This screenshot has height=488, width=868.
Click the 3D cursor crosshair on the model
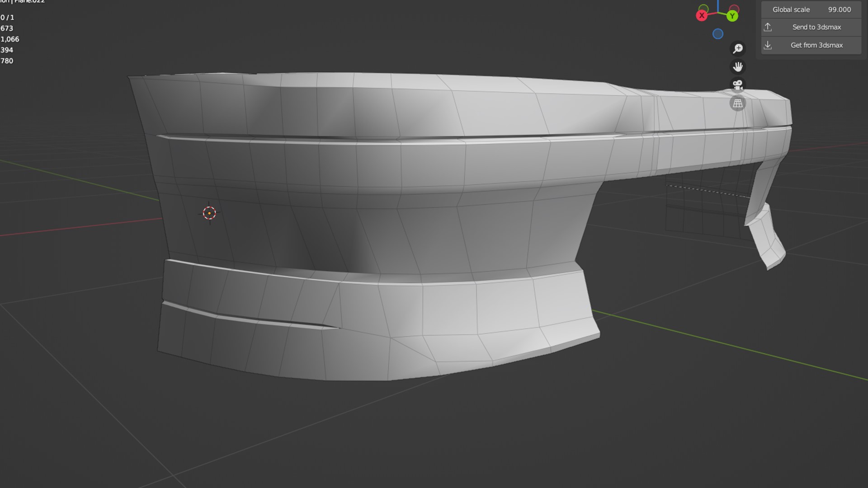coord(209,213)
